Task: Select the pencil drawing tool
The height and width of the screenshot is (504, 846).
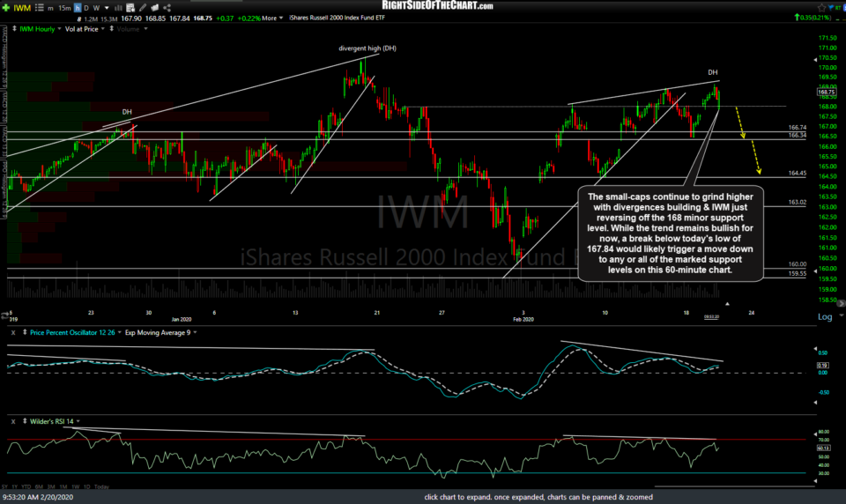Action: click(143, 8)
